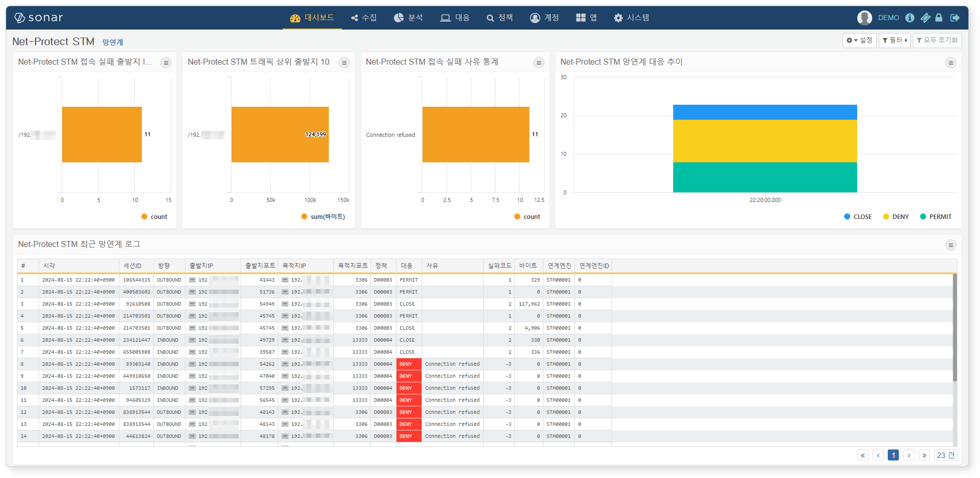Select page 1 in pagination
The image size is (980, 478).
pyautogui.click(x=893, y=455)
